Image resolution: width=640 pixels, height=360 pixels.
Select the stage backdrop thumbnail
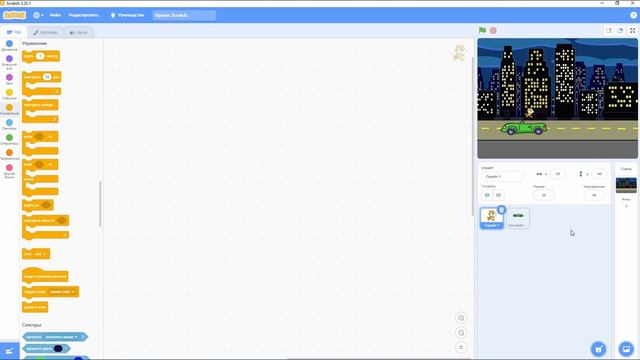pos(626,185)
